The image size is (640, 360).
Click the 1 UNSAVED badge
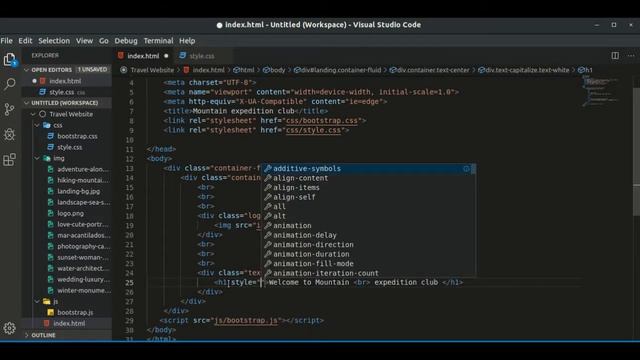92,70
